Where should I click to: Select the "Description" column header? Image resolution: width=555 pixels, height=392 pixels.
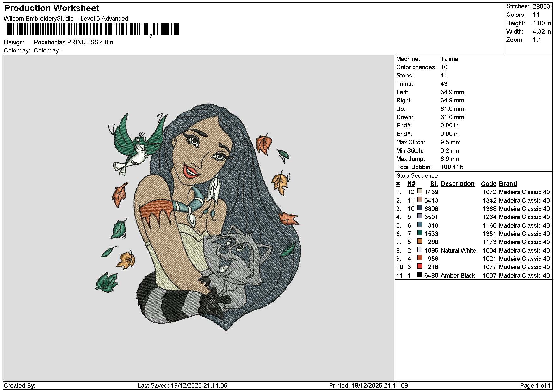pyautogui.click(x=458, y=184)
